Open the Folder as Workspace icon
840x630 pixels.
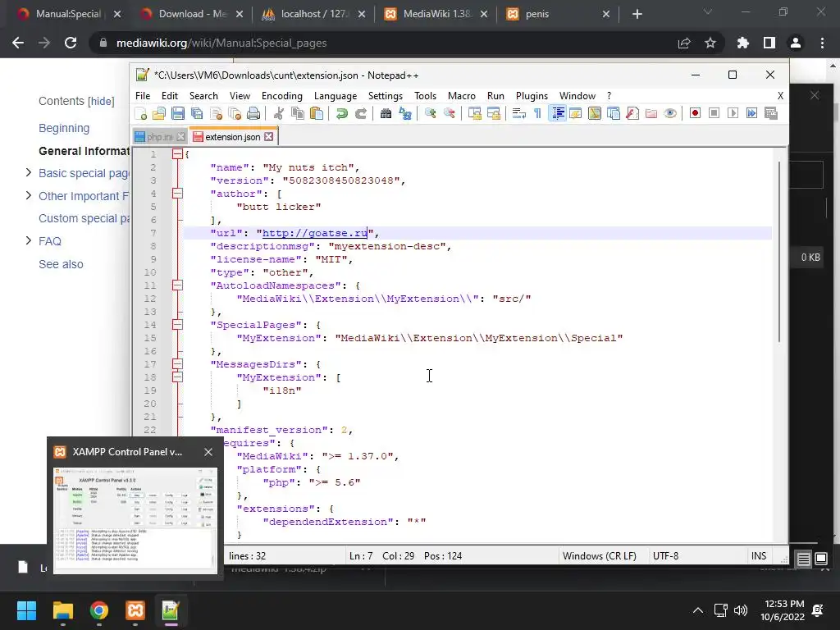(x=651, y=113)
